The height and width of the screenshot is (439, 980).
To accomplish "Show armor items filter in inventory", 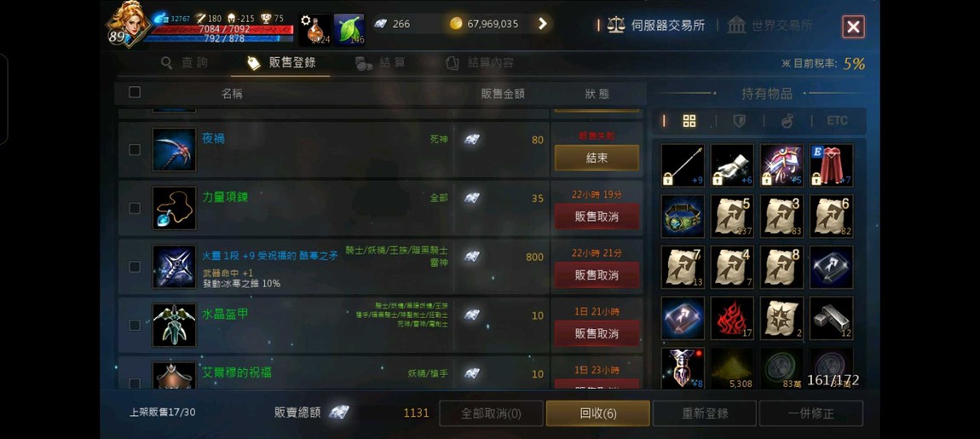I will point(740,121).
